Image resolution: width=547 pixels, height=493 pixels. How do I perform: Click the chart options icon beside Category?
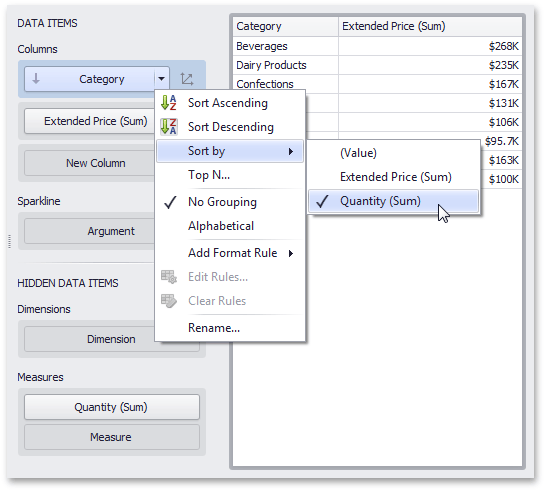(x=187, y=79)
